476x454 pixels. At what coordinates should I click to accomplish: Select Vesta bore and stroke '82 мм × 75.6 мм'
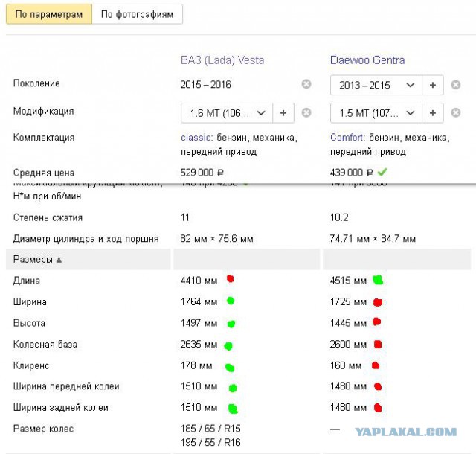click(x=216, y=239)
